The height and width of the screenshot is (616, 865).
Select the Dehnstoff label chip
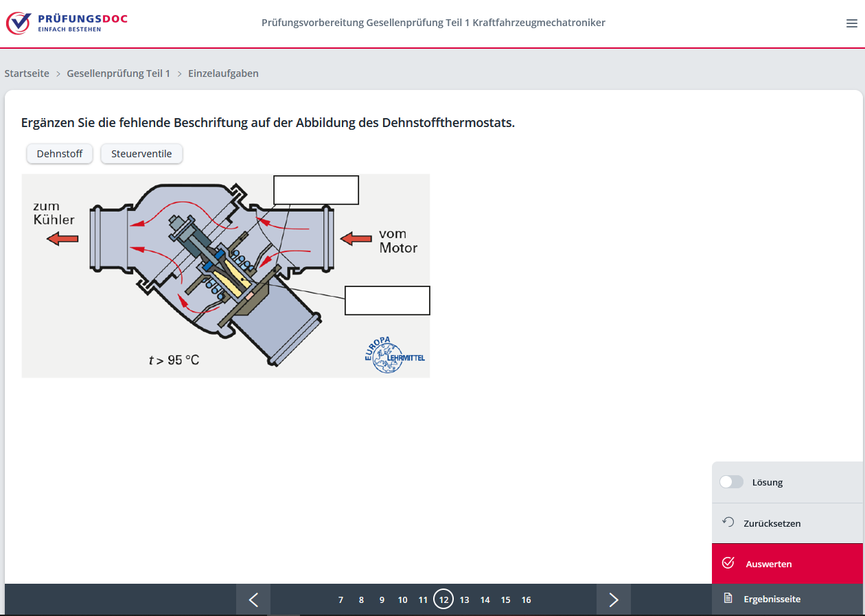pos(60,154)
